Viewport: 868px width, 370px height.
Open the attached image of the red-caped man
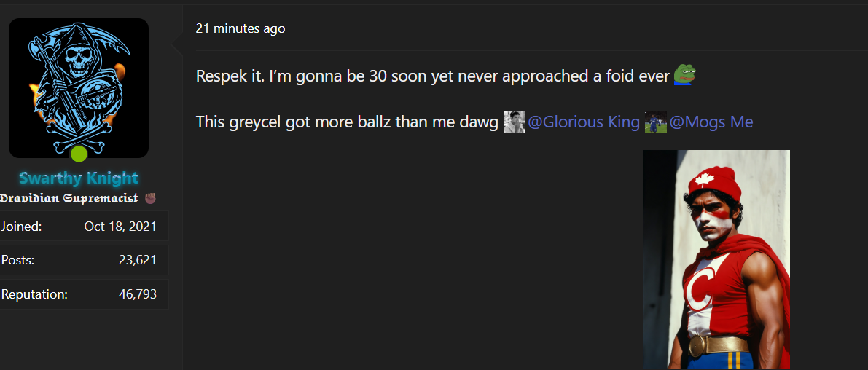(x=716, y=259)
